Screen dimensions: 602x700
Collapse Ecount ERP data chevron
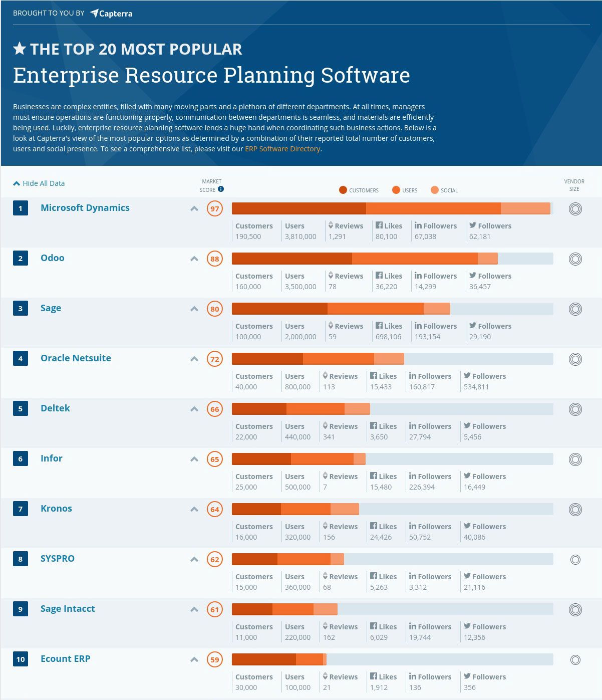(194, 660)
